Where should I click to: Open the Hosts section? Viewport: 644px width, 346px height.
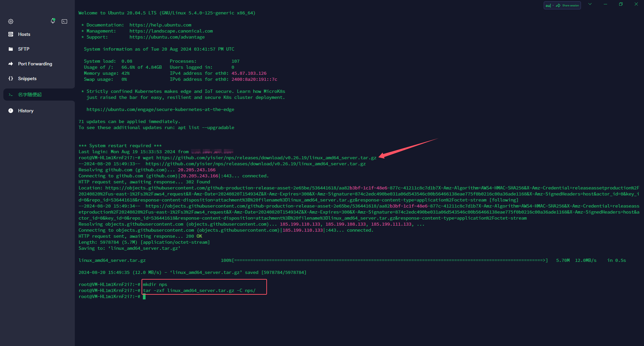(x=24, y=34)
